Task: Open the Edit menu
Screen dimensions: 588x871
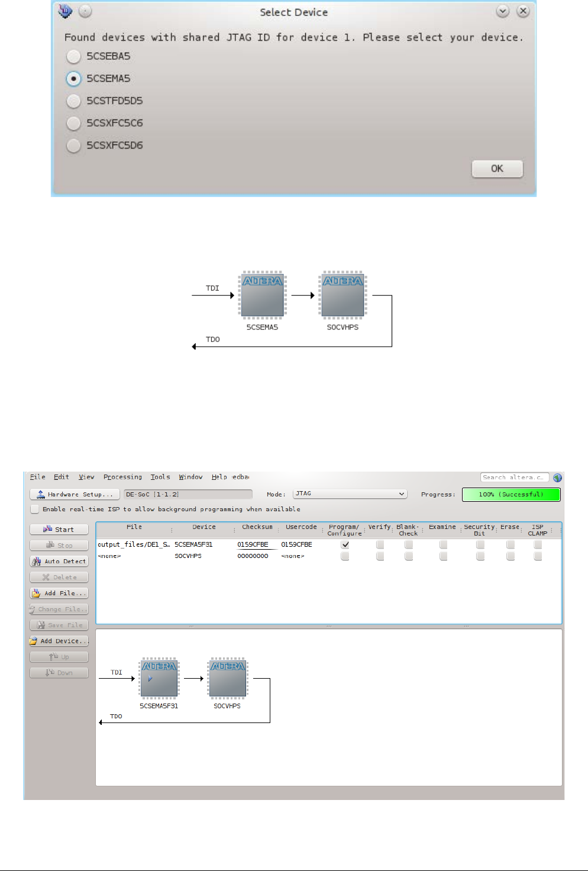Action: coord(61,477)
